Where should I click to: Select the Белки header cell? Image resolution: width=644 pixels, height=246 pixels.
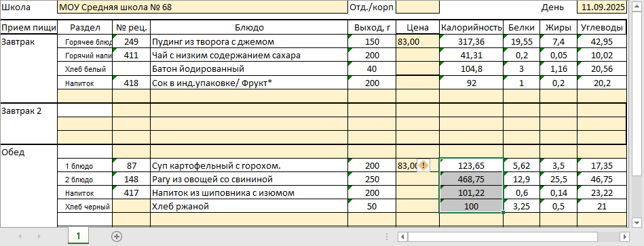pyautogui.click(x=522, y=28)
